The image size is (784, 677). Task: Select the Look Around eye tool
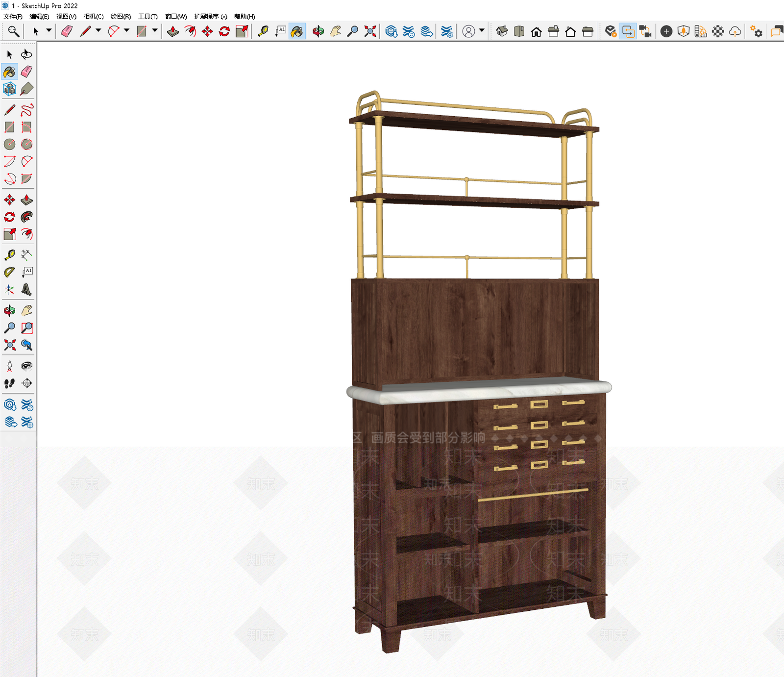26,366
